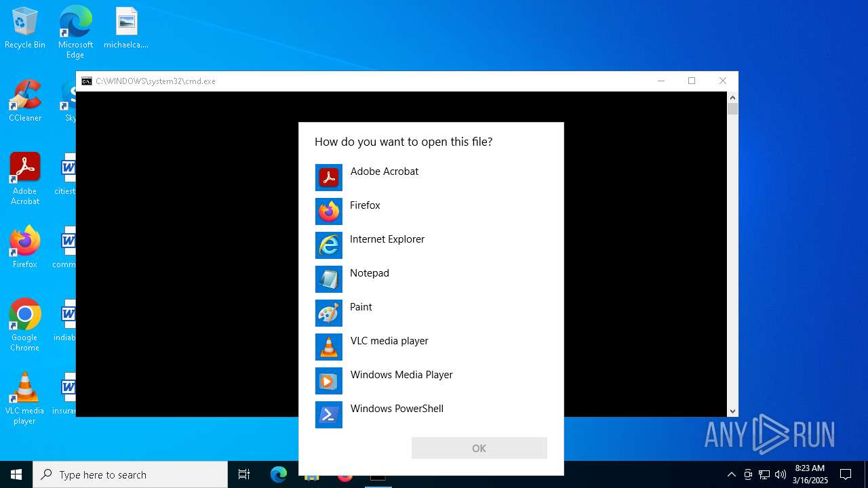This screenshot has width=868, height=488.
Task: Open the michaelca image file on desktop
Action: pyautogui.click(x=126, y=28)
